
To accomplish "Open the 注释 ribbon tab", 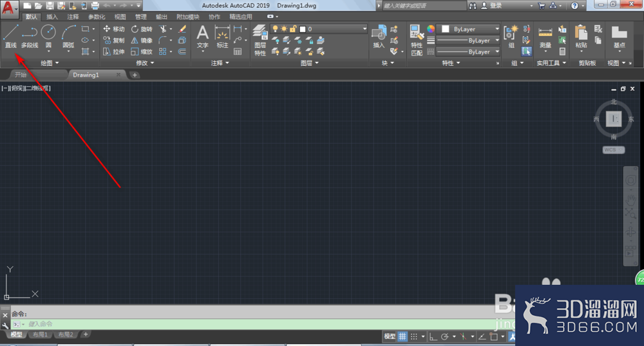I will pos(73,17).
